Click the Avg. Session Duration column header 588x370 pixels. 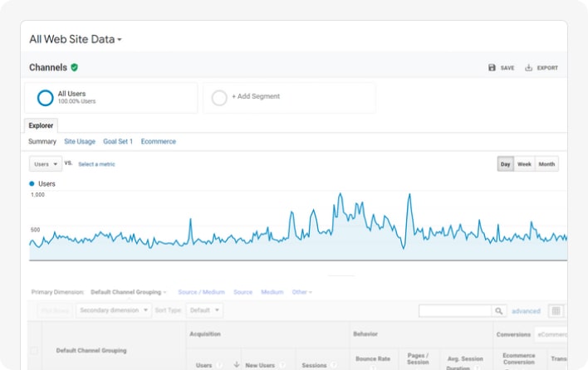coord(465,363)
